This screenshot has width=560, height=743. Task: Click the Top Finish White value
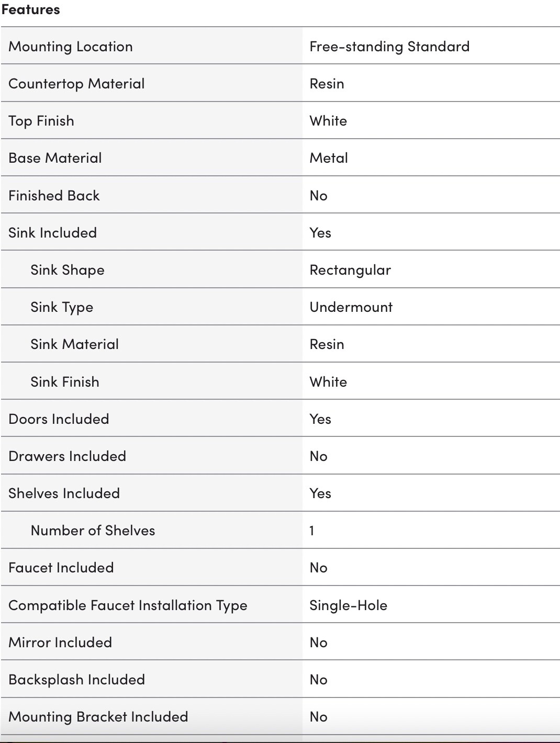pos(328,121)
